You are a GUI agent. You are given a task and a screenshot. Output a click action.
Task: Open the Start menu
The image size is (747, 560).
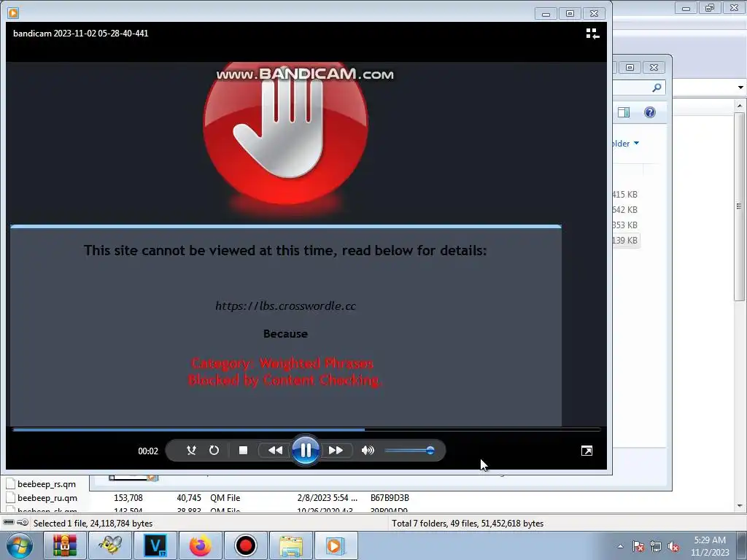pos(19,545)
